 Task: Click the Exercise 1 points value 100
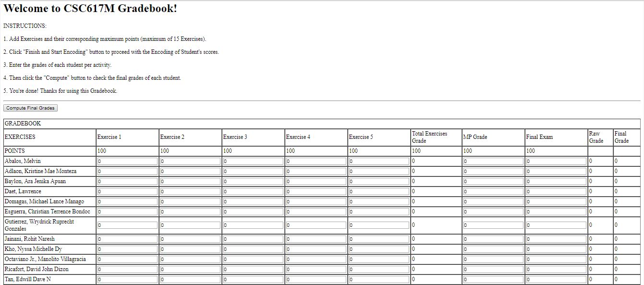click(102, 151)
